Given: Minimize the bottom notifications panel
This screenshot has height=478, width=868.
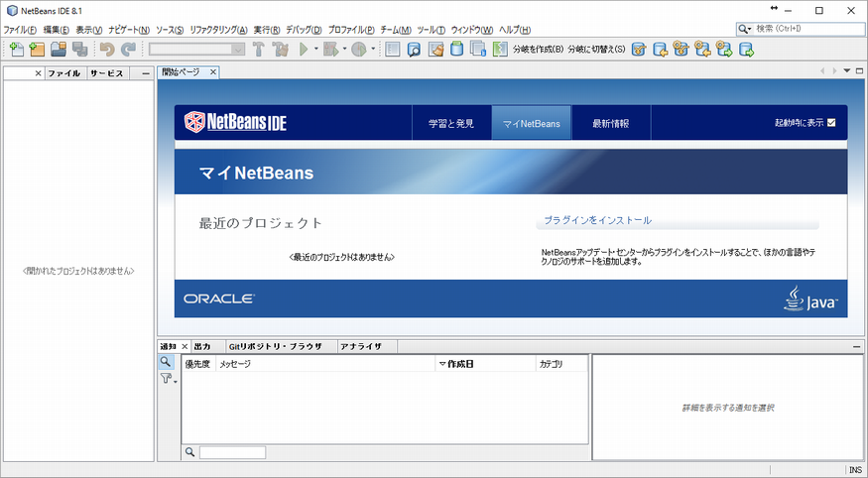Looking at the screenshot, I should point(857,347).
